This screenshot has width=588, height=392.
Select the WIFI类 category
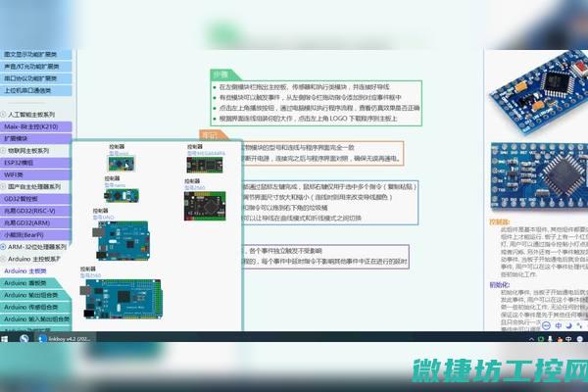pos(35,174)
